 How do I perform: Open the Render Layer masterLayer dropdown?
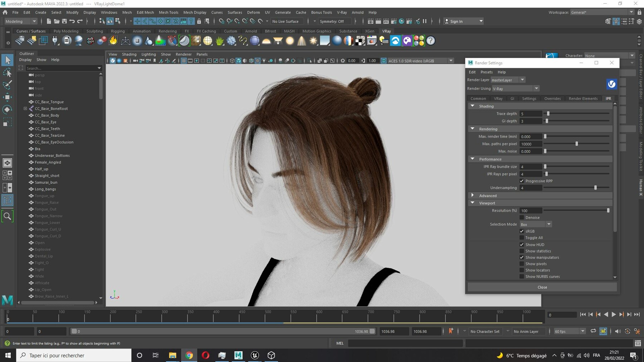pos(508,80)
